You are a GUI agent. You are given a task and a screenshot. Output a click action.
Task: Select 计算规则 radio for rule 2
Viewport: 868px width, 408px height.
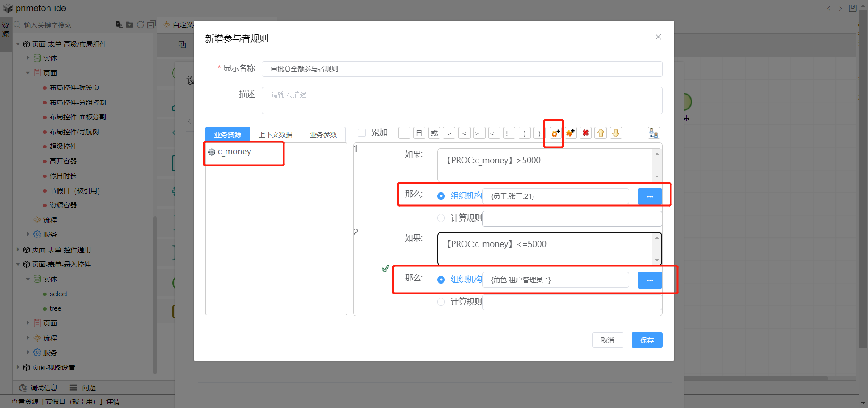pyautogui.click(x=441, y=302)
